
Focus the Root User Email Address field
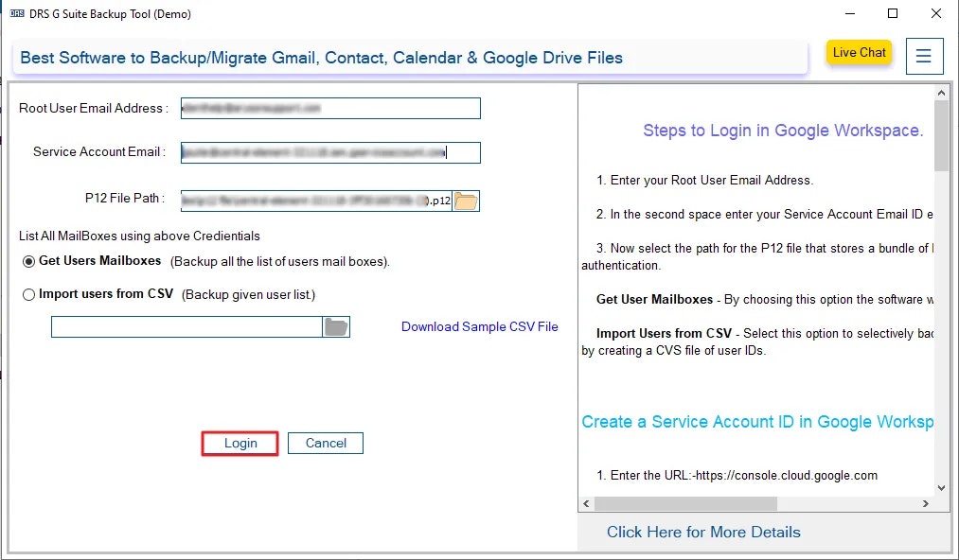tap(330, 108)
